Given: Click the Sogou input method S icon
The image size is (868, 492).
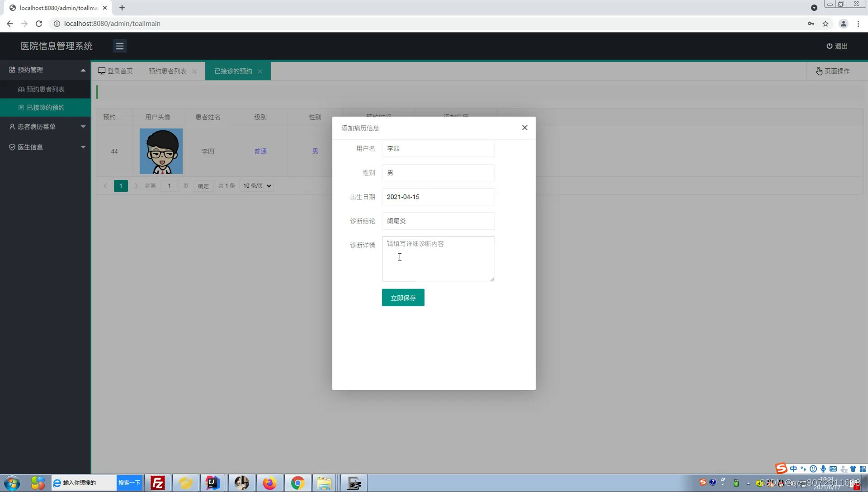Looking at the screenshot, I should click(781, 468).
